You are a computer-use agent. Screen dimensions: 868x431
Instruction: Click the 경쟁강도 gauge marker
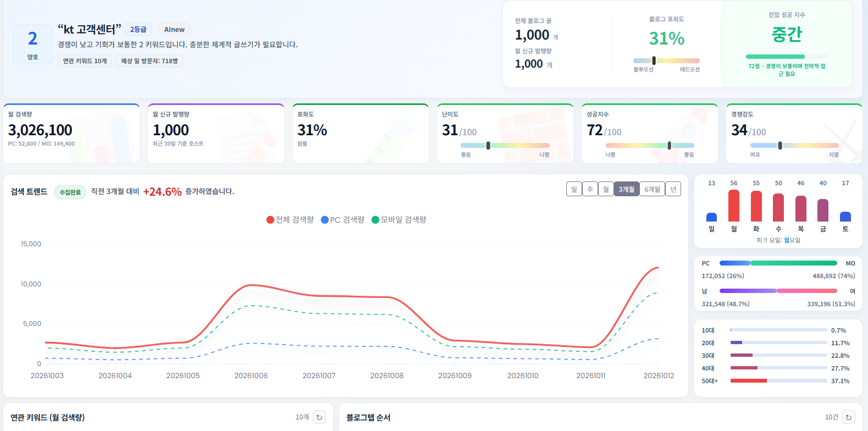coord(780,146)
